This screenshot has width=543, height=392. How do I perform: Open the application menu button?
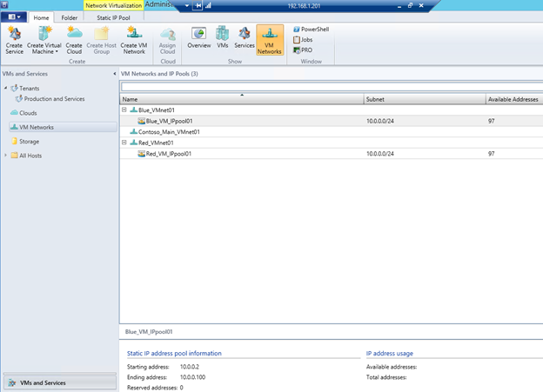pos(14,17)
